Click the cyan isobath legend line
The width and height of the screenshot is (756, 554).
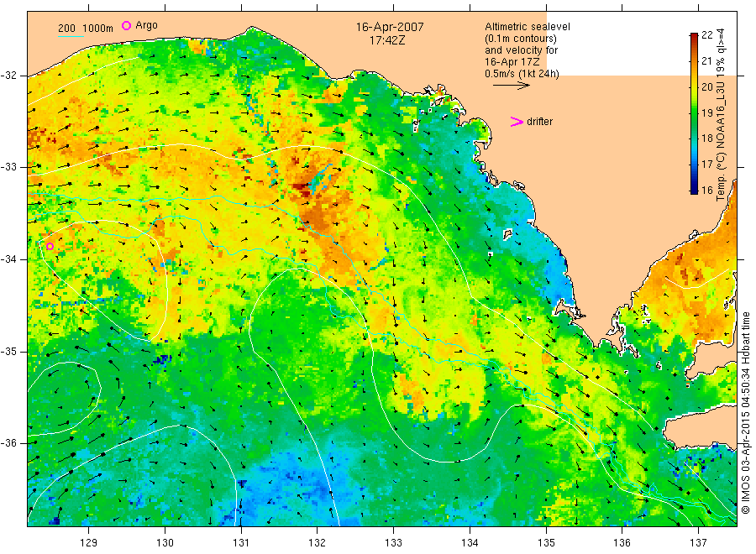point(71,35)
